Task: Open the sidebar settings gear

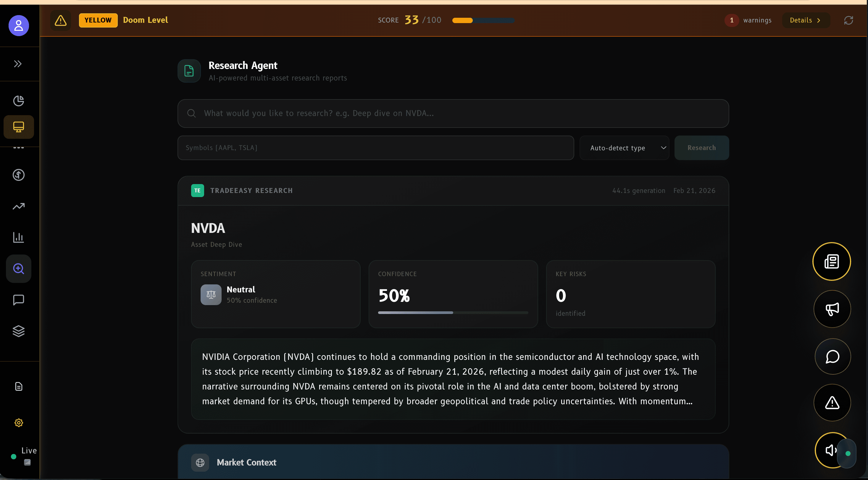Action: coord(18,423)
